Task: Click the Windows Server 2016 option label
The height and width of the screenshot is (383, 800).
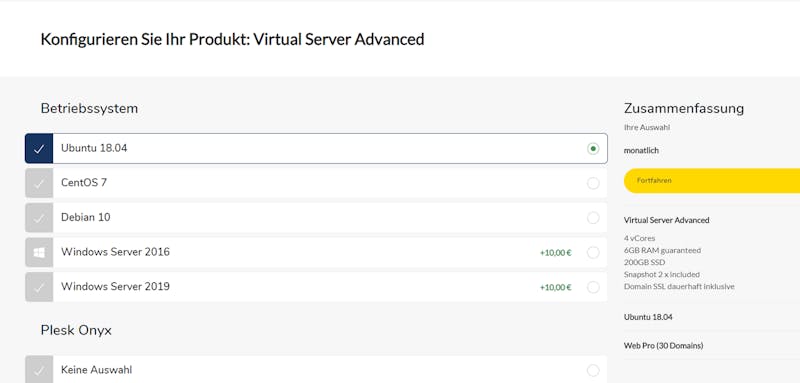Action: pos(115,252)
